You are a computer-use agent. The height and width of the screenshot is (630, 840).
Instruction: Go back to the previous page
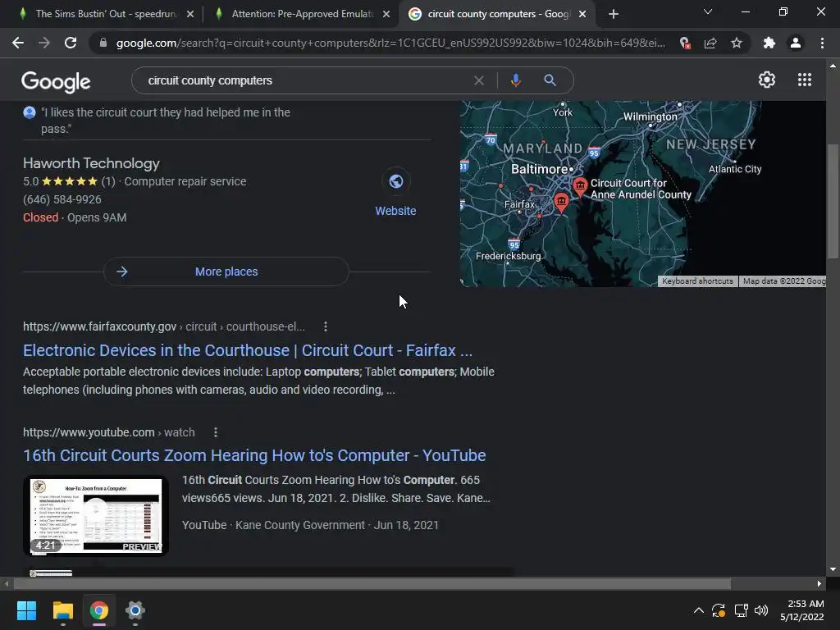coord(18,43)
